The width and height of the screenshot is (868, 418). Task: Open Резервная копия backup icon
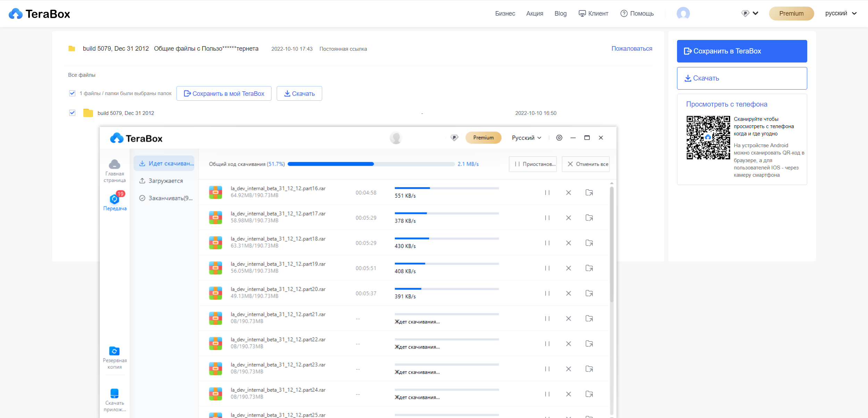[115, 358]
